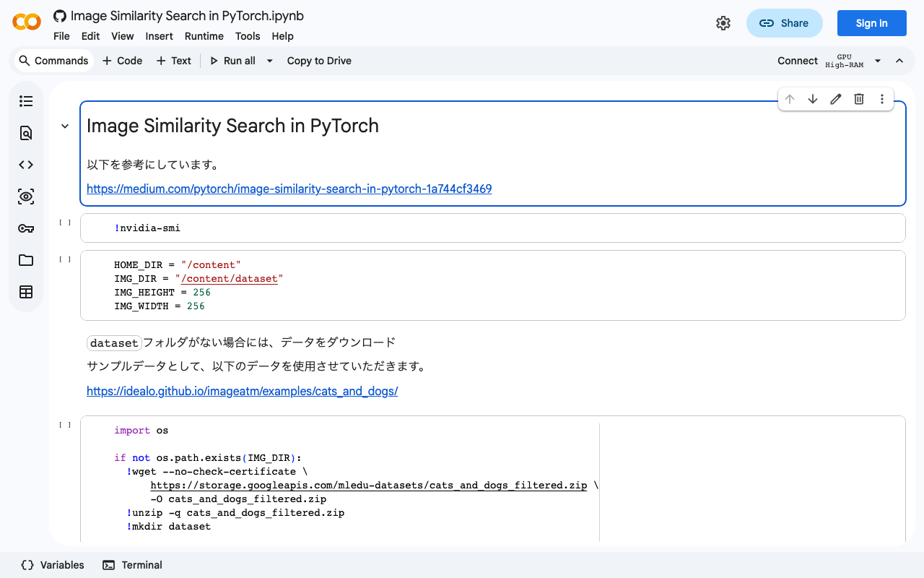Open the Files folder icon

click(26, 260)
